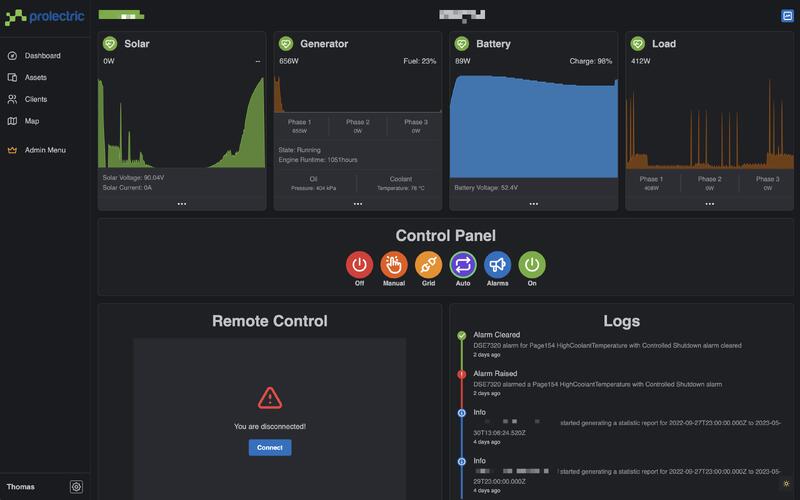Click the Battery Voltage: 52.4V text
The height and width of the screenshot is (500, 800).
tap(486, 188)
